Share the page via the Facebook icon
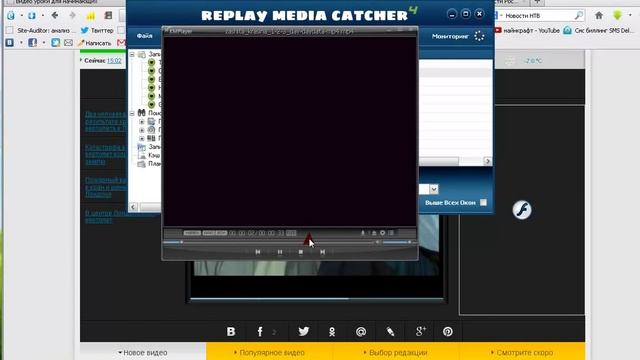 260,331
